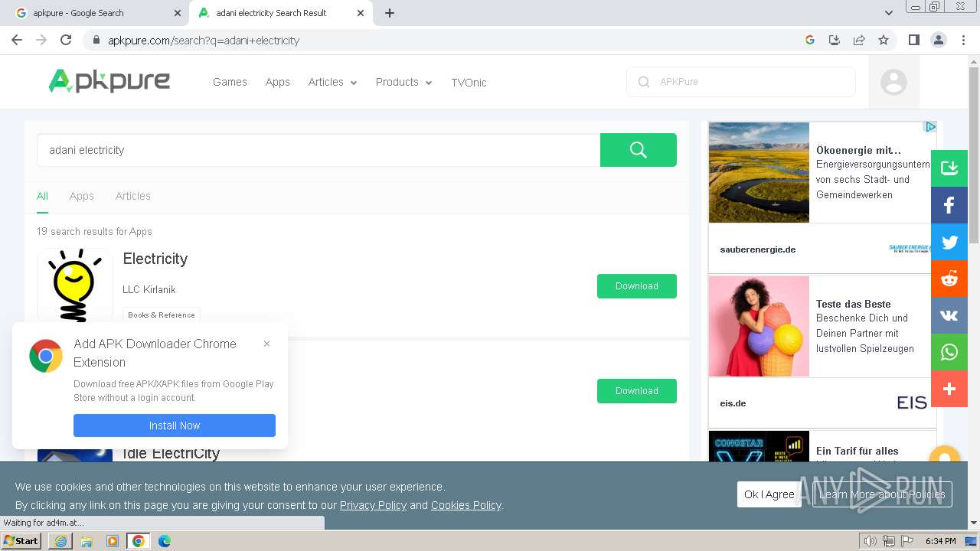Open File Explorer from taskbar
The image size is (980, 551).
coord(87,541)
